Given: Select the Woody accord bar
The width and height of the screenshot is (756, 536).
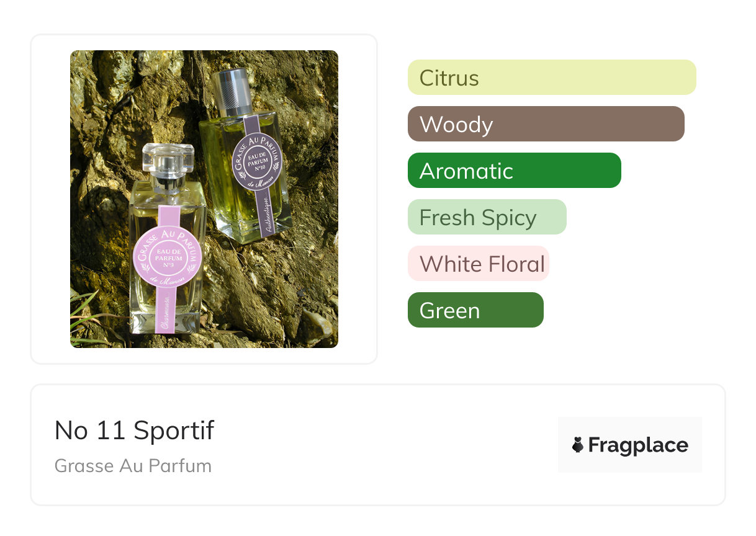Looking at the screenshot, I should (546, 124).
